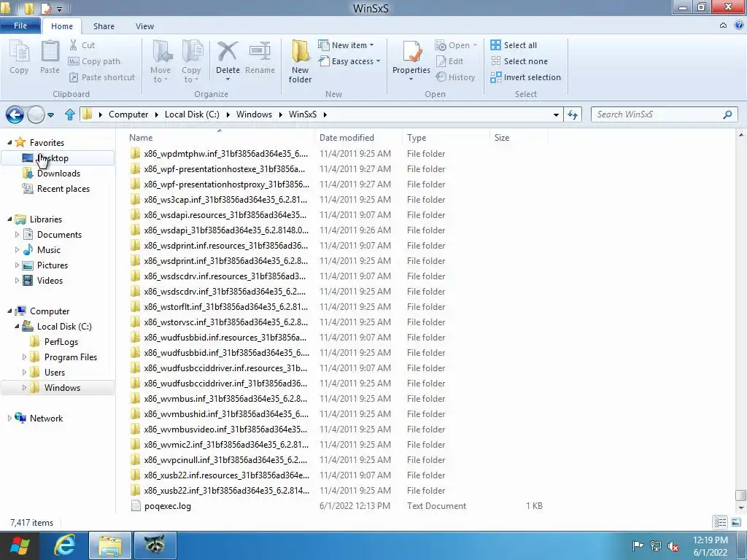747x560 pixels.
Task: Click Computer in the address breadcrumb
Action: point(128,114)
